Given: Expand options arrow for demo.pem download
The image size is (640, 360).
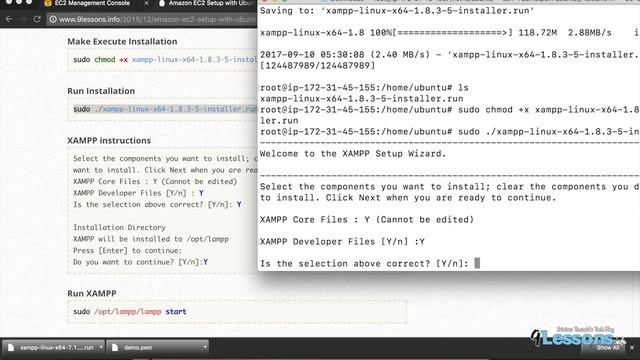Looking at the screenshot, I should tap(204, 347).
